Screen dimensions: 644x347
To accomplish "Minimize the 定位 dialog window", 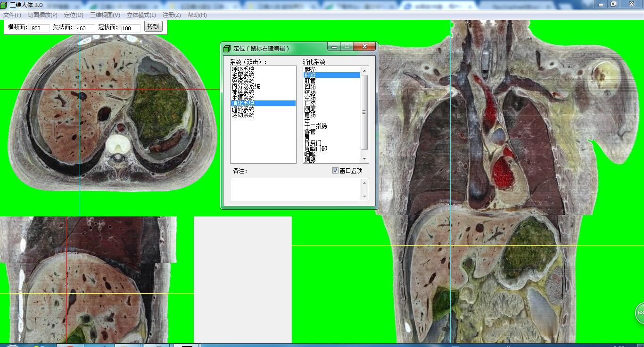I will pyautogui.click(x=334, y=47).
